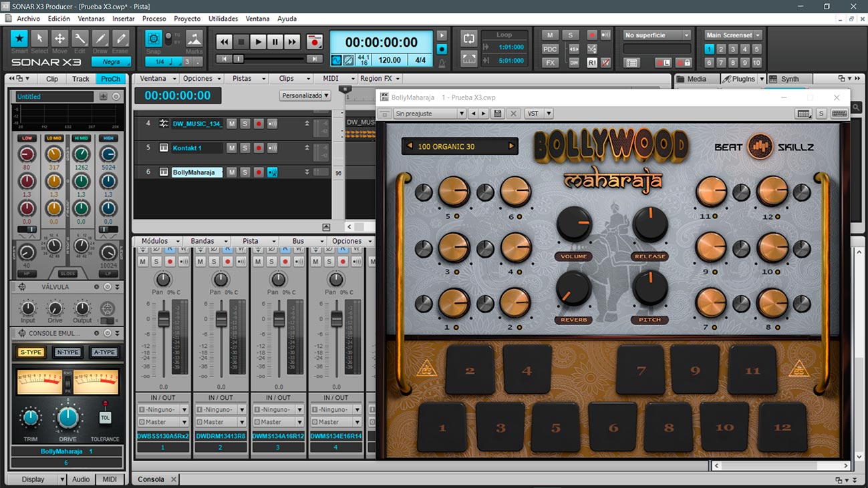This screenshot has height=488, width=868.
Task: Toggle the global FX bypass button
Action: click(550, 63)
